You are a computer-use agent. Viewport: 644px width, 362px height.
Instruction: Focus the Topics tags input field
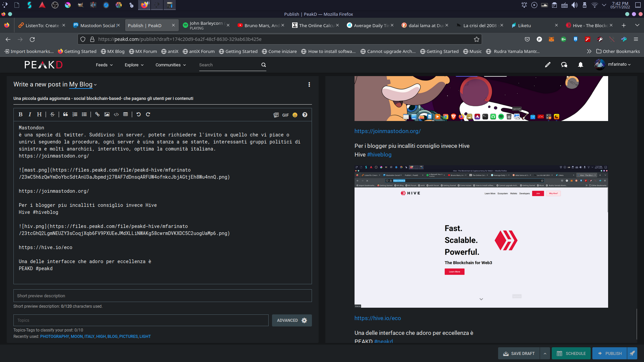(x=141, y=320)
